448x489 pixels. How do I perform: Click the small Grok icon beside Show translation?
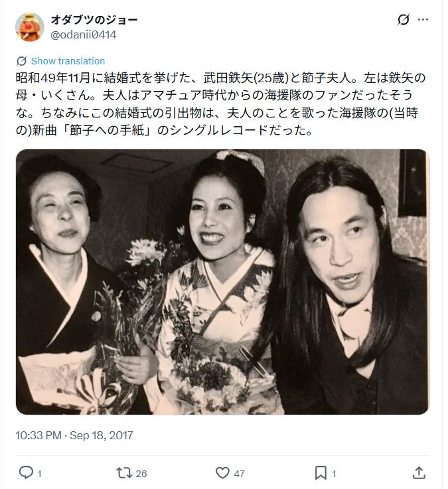[21, 61]
